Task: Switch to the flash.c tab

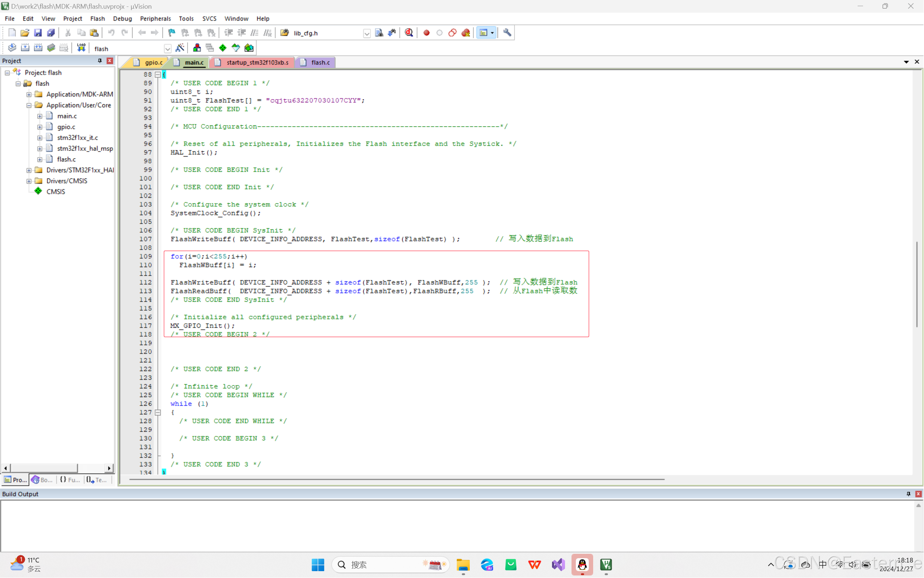Action: coord(320,62)
